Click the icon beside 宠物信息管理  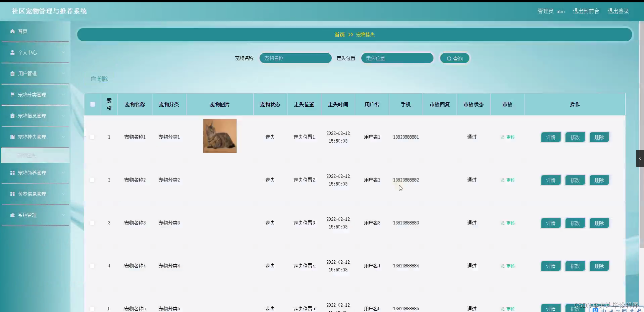(12, 116)
